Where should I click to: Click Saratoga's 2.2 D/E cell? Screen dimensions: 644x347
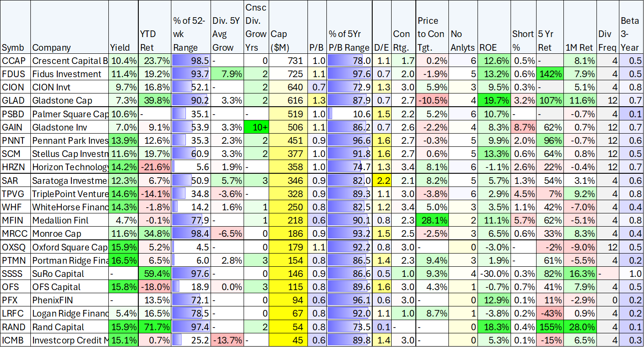381,180
